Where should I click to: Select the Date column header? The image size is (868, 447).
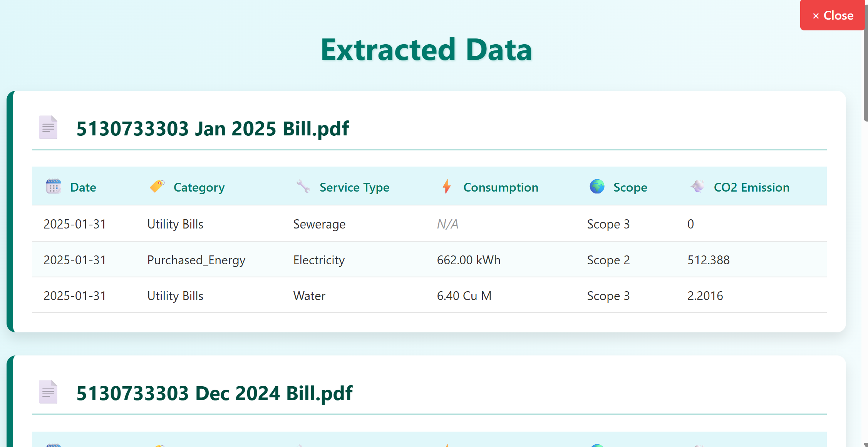click(83, 187)
